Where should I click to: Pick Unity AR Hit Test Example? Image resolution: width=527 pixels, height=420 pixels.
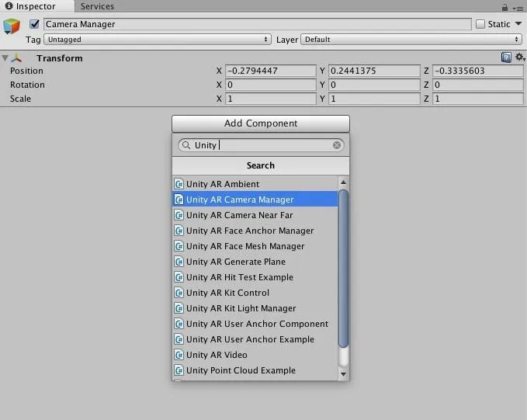click(x=255, y=277)
